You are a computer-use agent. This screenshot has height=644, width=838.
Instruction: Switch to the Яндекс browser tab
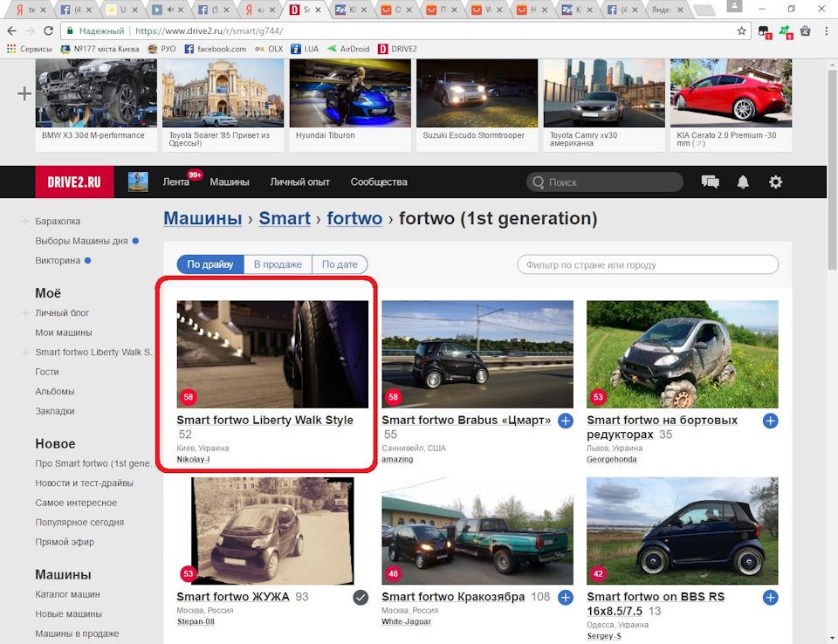pos(668,9)
